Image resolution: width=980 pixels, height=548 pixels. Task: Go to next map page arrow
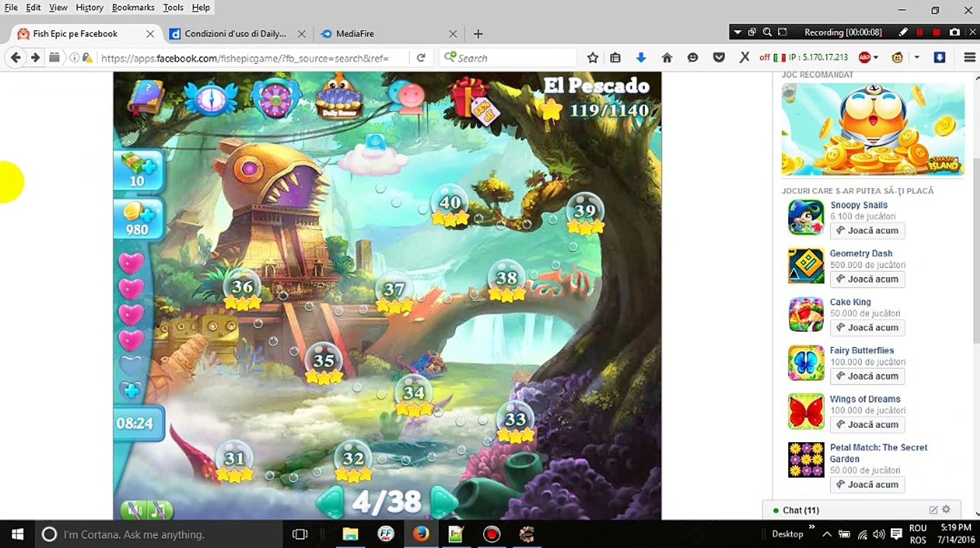pos(445,501)
